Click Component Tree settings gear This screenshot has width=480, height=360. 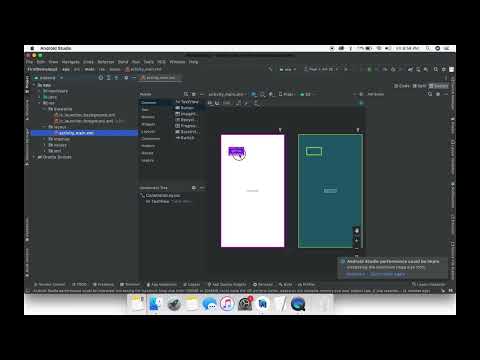point(194,188)
